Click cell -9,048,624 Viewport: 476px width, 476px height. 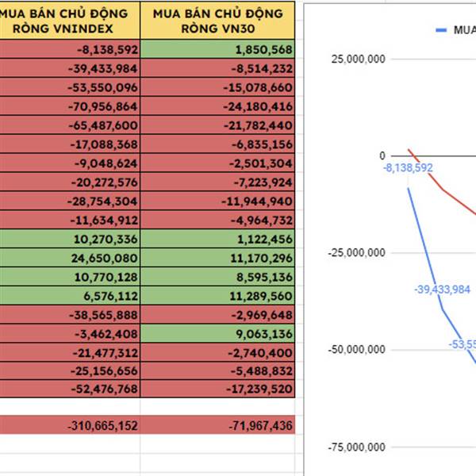70,163
